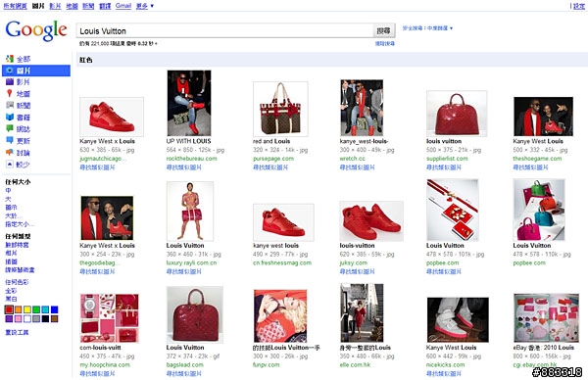Viewport: 588px width, 380px height.
Task: Open the luxury.rayli.com.cn model thumbnail
Action: pyautogui.click(x=190, y=211)
